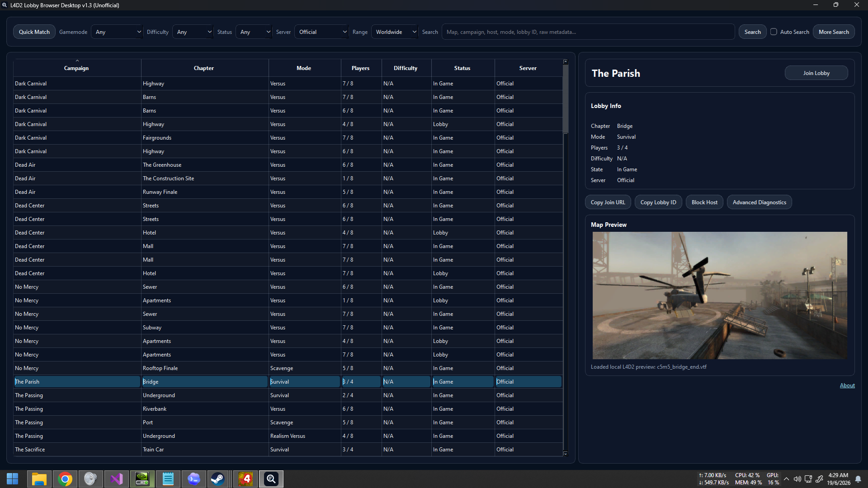Viewport: 868px width, 488px height.
Task: Open pen tray icon
Action: pos(819,479)
